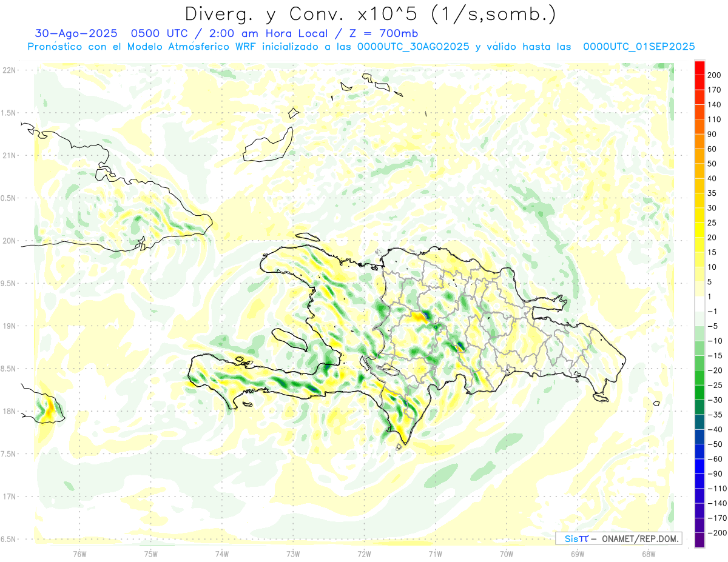Click the color bar value '-140'
Viewport: 728px width, 562px height.
click(717, 503)
